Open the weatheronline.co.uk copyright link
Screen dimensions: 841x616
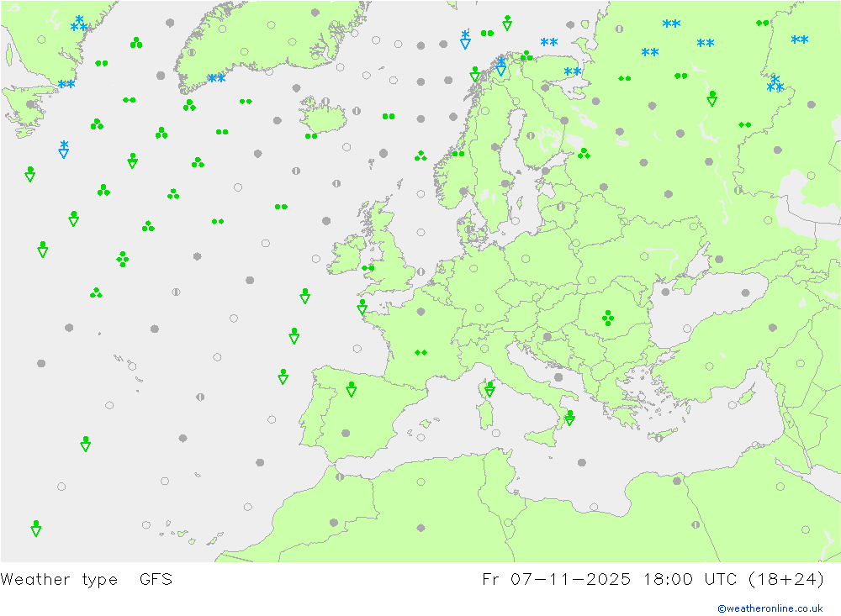[770, 608]
